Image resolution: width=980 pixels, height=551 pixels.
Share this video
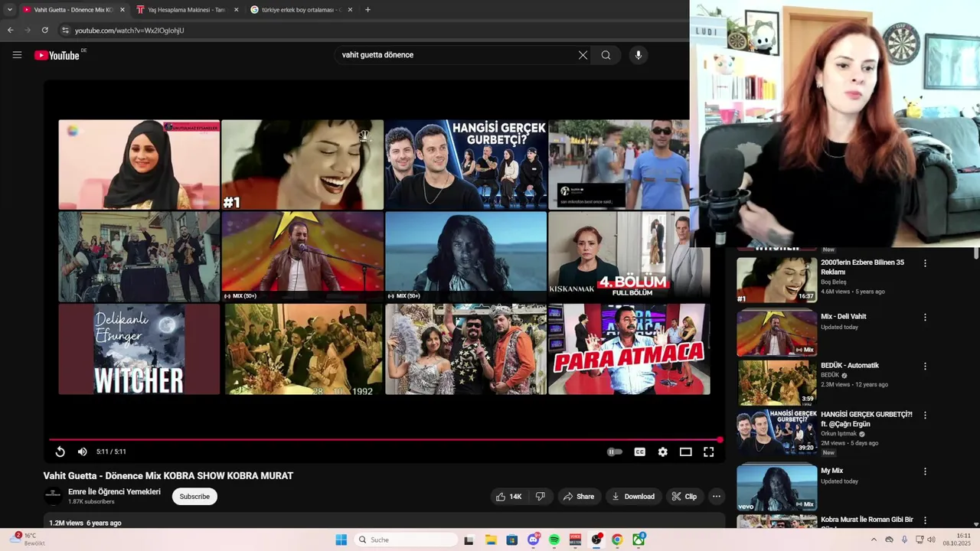(579, 497)
